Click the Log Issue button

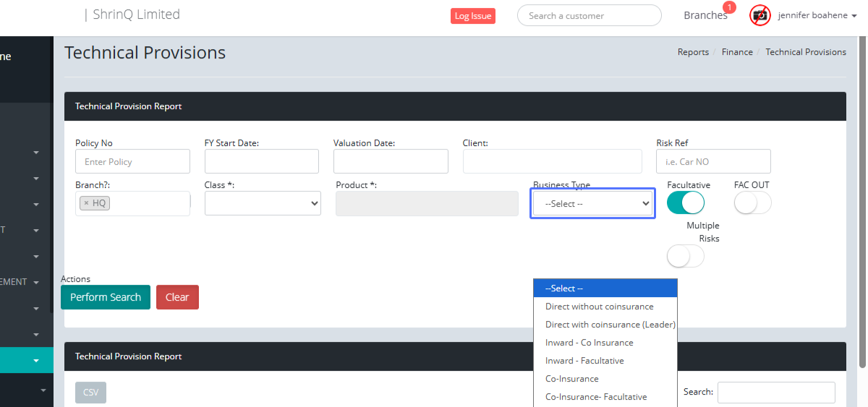[x=473, y=16]
